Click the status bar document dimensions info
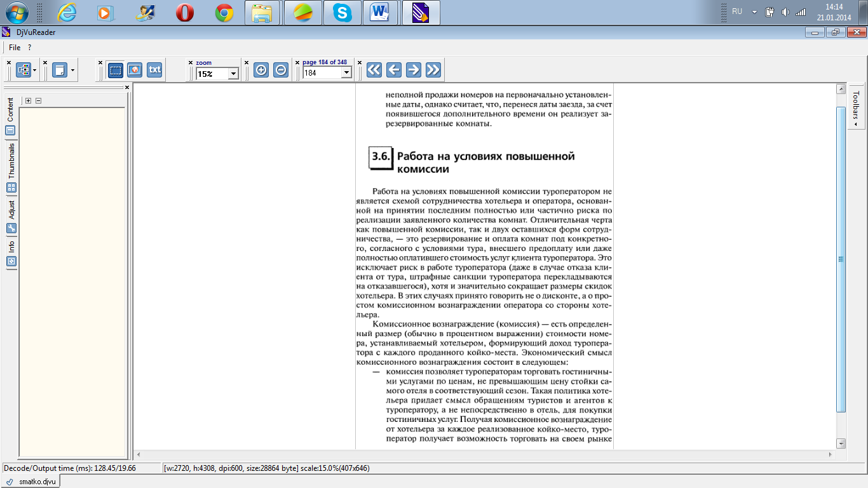This screenshot has width=868, height=488. (267, 468)
